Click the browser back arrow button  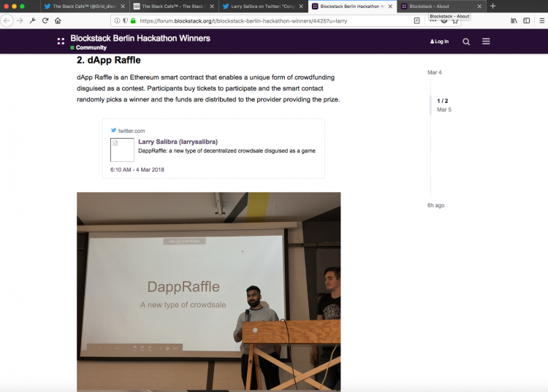pyautogui.click(x=7, y=21)
